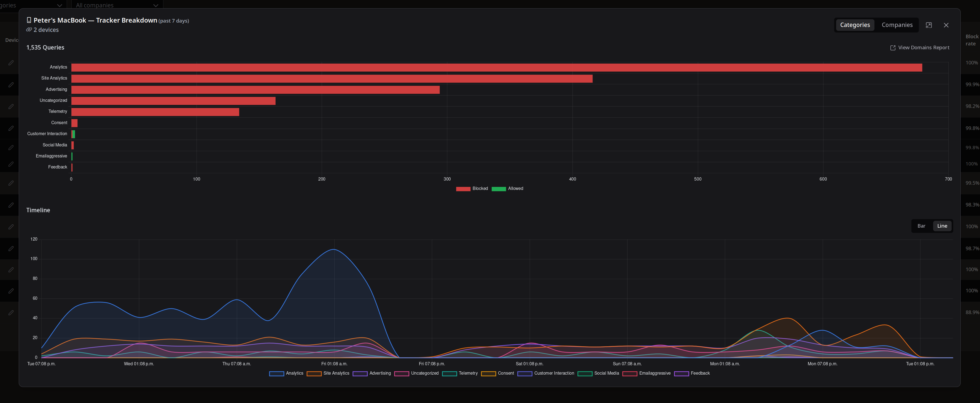Click the Site Analytics bar in chart
Viewport: 980px width, 403px height.
(x=332, y=79)
